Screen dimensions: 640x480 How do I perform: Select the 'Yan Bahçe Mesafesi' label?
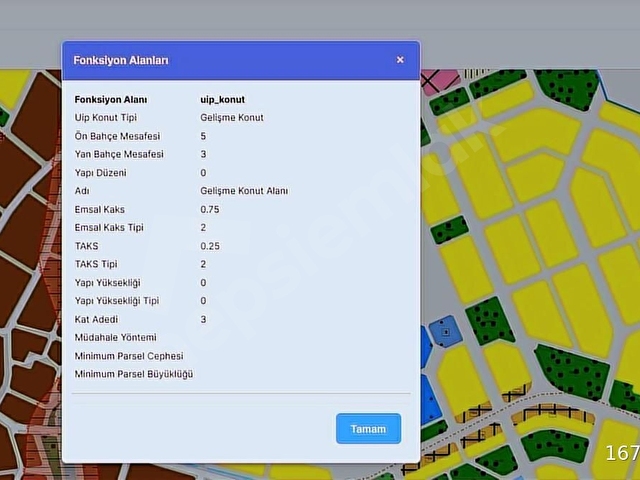pos(119,154)
